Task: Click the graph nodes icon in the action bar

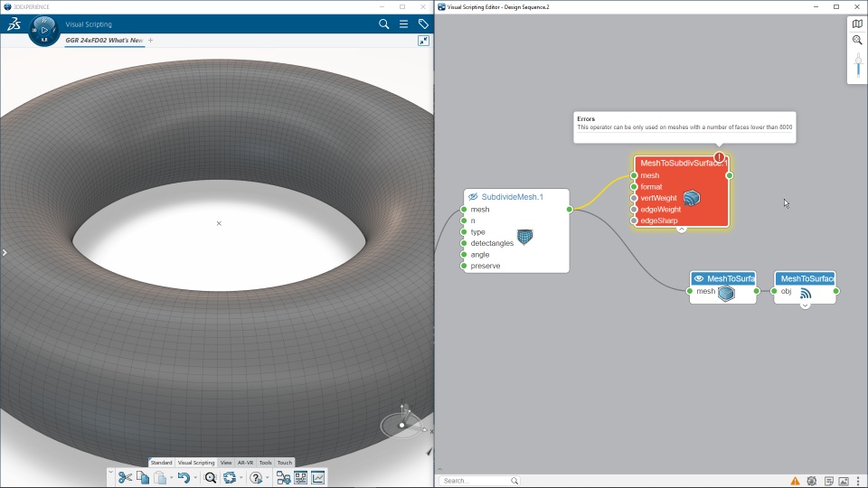Action: [283, 477]
